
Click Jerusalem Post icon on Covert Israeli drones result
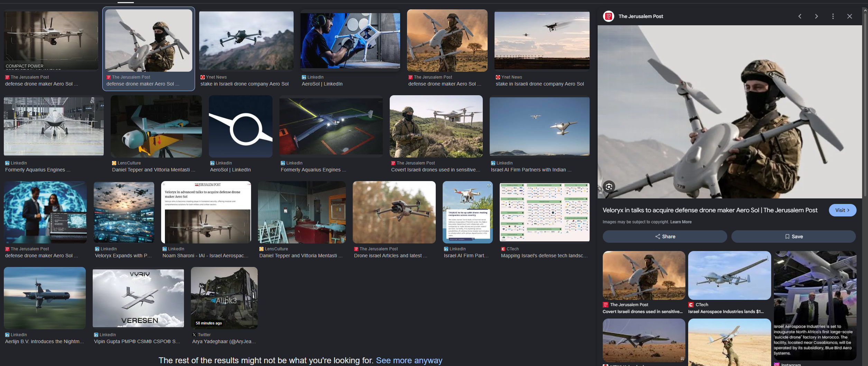pos(393,163)
